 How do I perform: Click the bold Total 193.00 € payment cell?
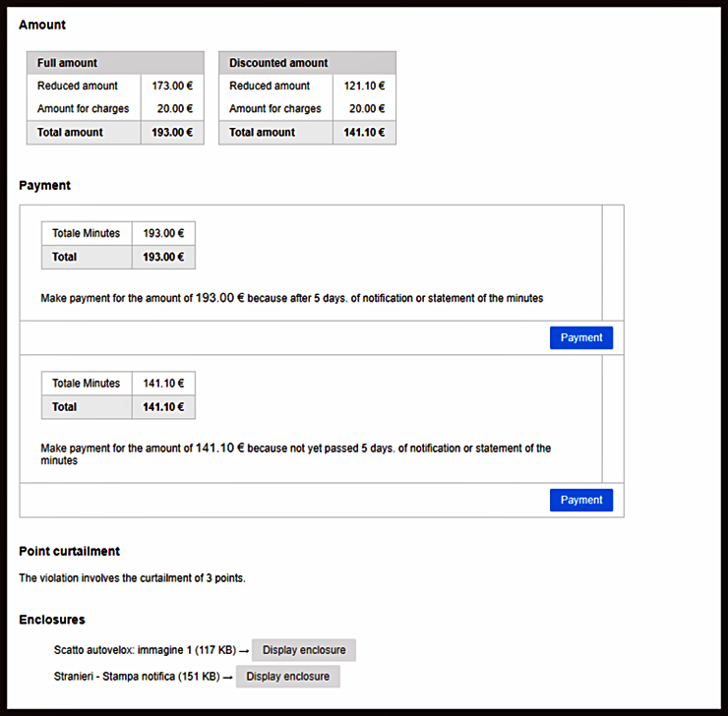163,257
